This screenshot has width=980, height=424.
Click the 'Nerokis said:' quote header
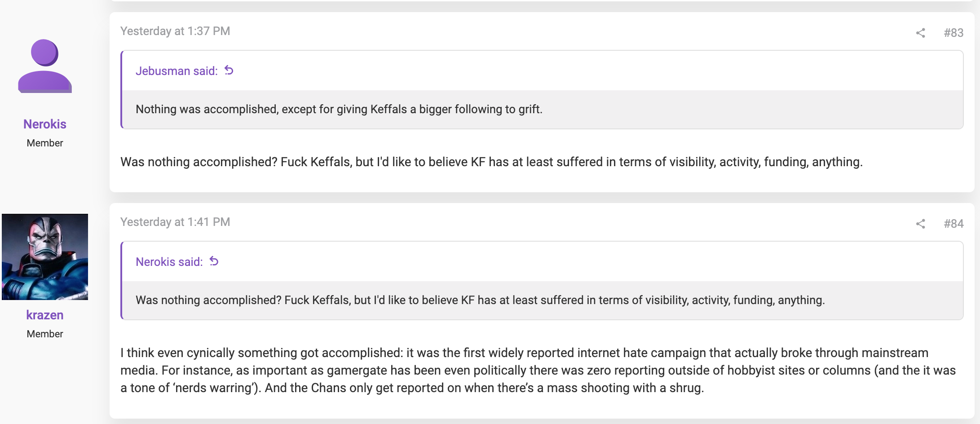[169, 262]
